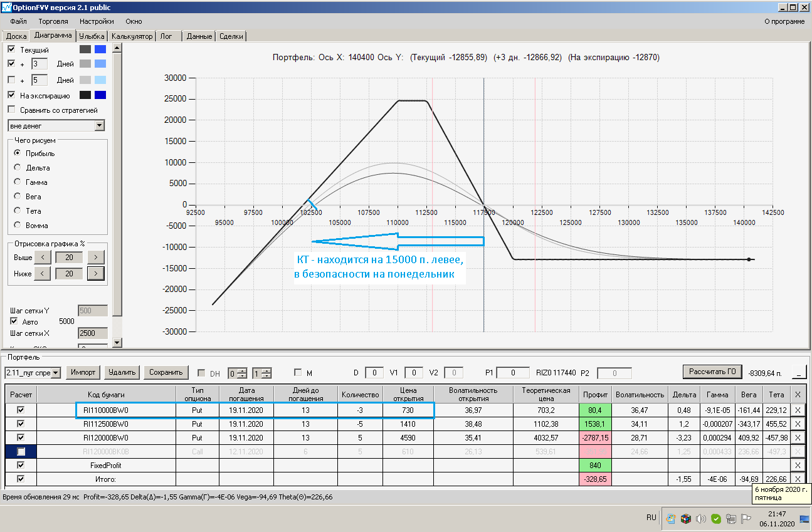The height and width of the screenshot is (532, 812).
Task: Open the network connection tray icon
Action: coord(730,518)
